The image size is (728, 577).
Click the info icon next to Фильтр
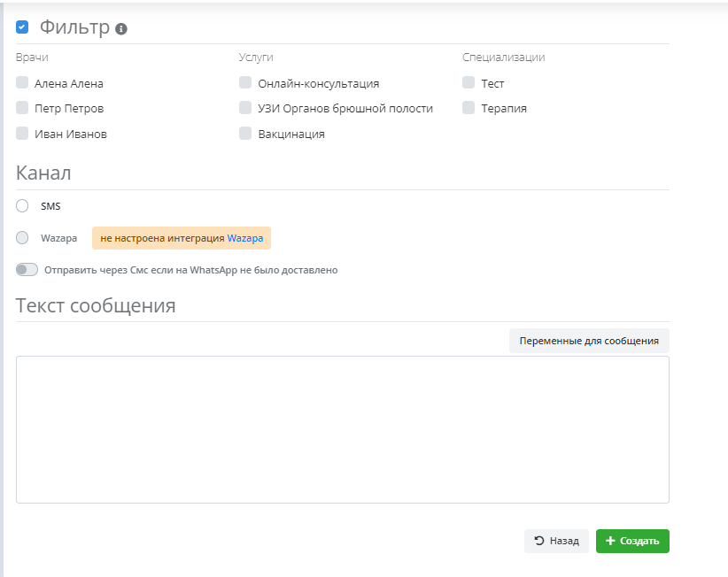tap(121, 29)
